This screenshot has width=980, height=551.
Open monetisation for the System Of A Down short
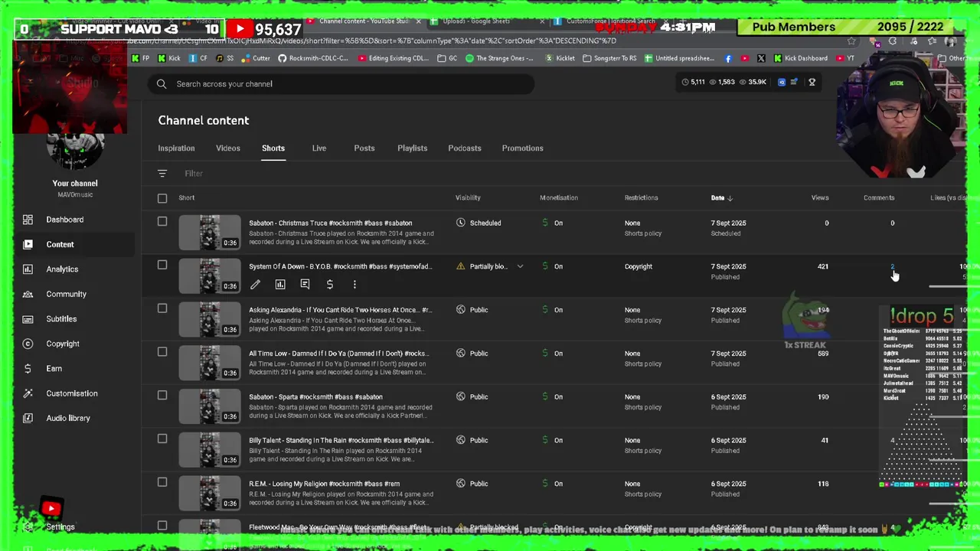click(330, 285)
